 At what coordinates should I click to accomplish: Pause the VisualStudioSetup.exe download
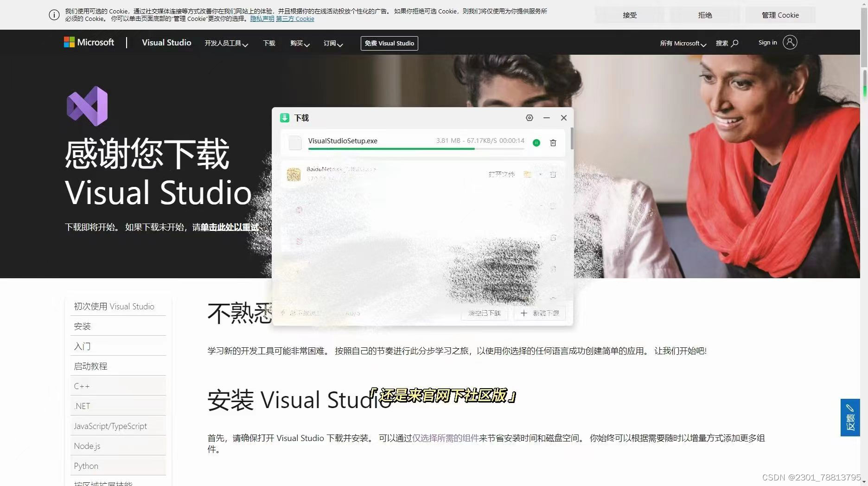coord(536,143)
